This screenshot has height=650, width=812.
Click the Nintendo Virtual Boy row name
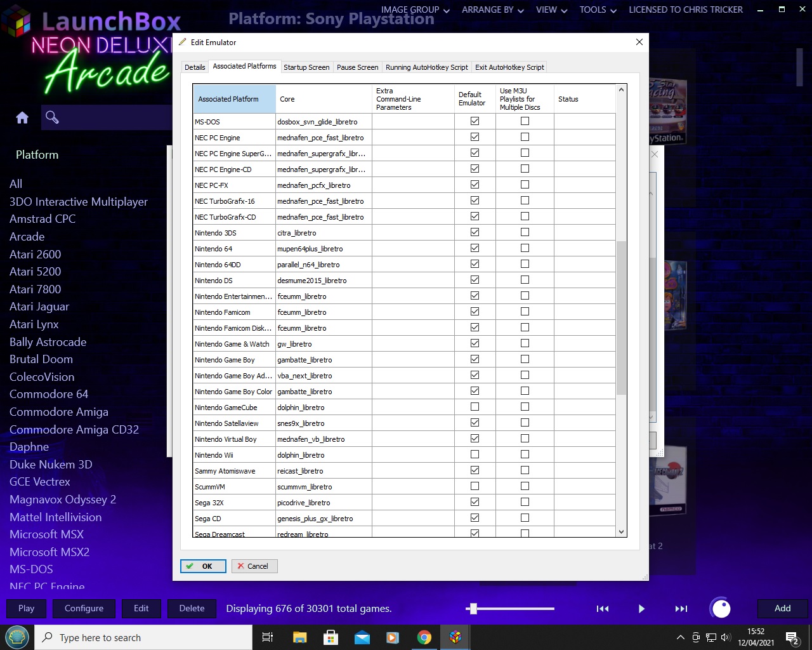(226, 439)
